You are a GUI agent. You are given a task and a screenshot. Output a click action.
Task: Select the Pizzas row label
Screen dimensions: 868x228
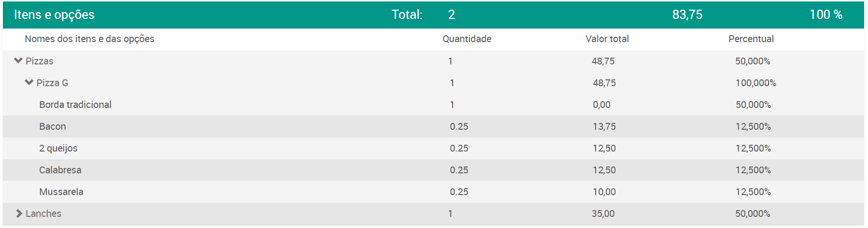[40, 61]
